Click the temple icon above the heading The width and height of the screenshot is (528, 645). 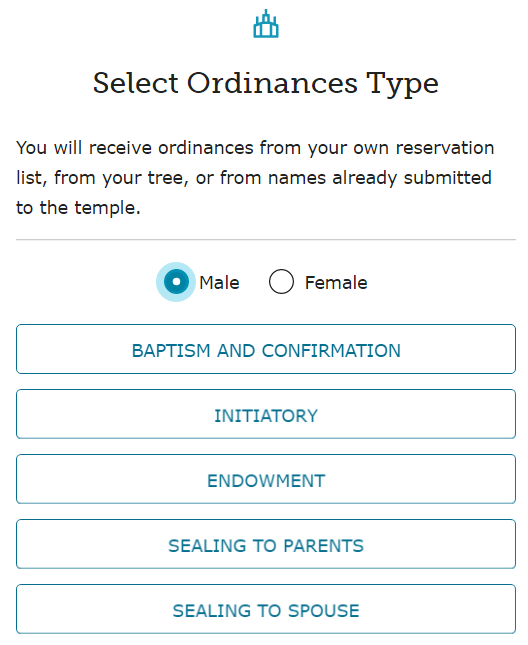(266, 23)
